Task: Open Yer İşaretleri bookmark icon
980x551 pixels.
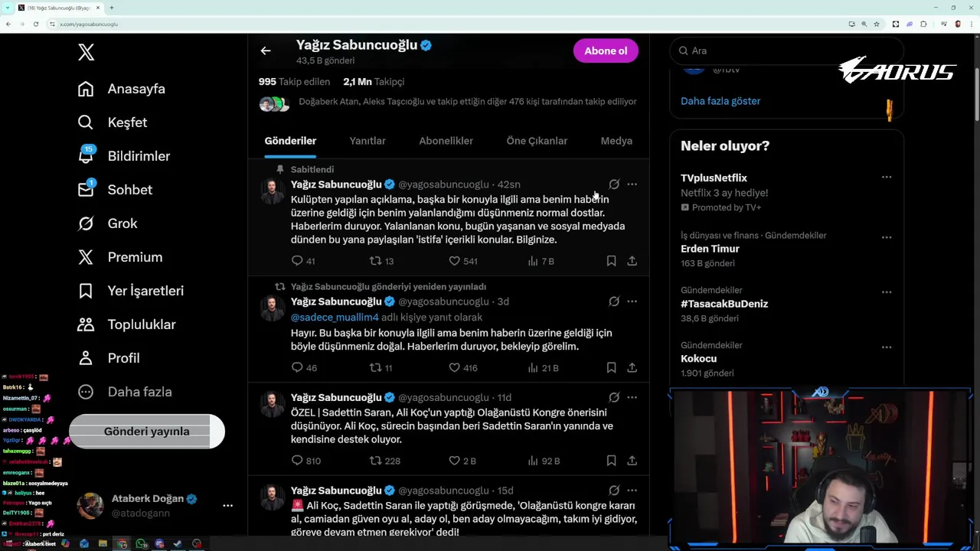Action: (86, 291)
